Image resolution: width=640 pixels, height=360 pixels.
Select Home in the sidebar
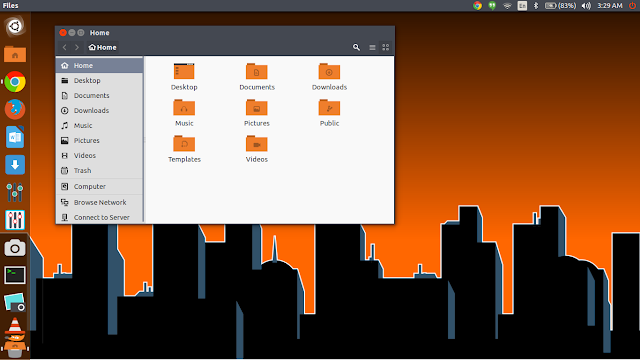(100, 65)
